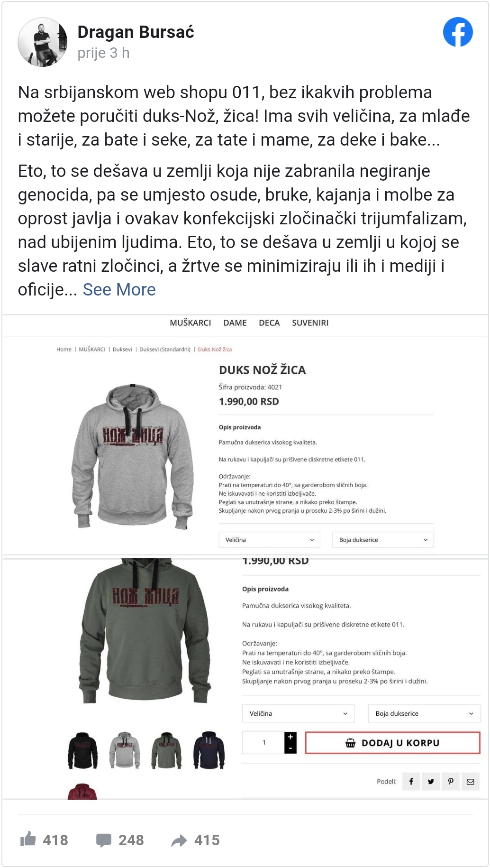Open the MUŠKARCI menu item
The image size is (490, 868).
(x=191, y=323)
